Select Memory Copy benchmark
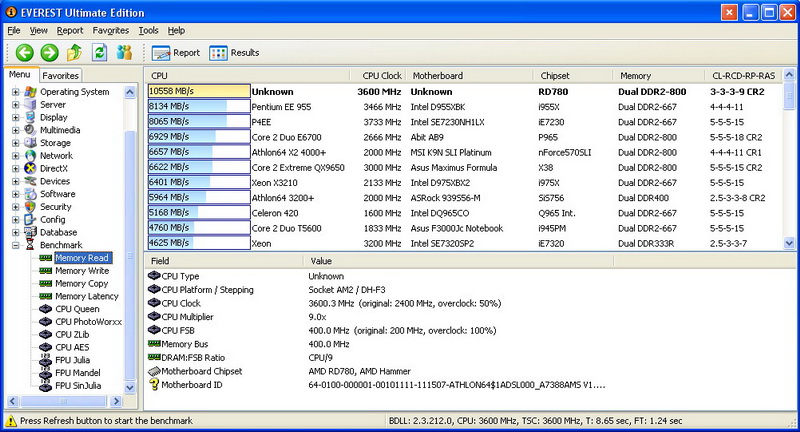This screenshot has width=800, height=432. click(82, 284)
